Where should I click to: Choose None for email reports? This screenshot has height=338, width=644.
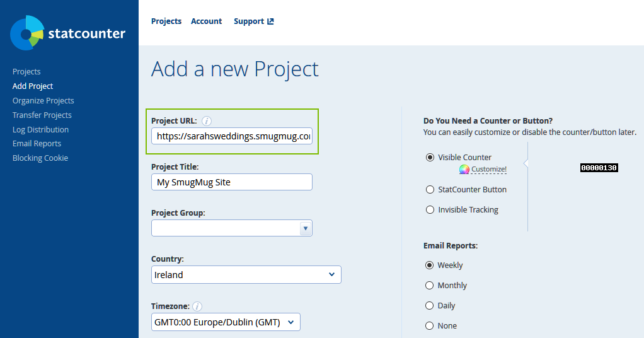pyautogui.click(x=429, y=325)
